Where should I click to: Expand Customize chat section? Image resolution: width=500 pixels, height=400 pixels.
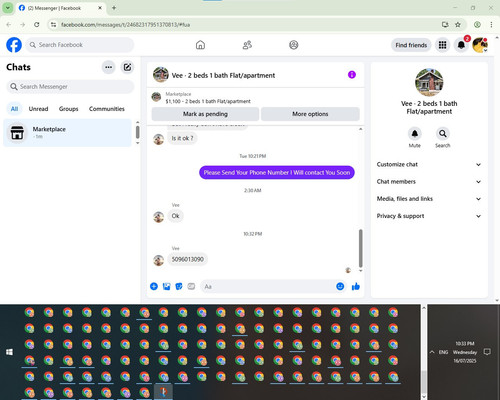(429, 164)
